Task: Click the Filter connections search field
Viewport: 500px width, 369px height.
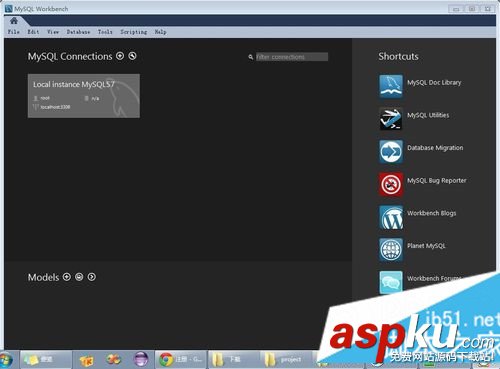Action: pyautogui.click(x=292, y=57)
